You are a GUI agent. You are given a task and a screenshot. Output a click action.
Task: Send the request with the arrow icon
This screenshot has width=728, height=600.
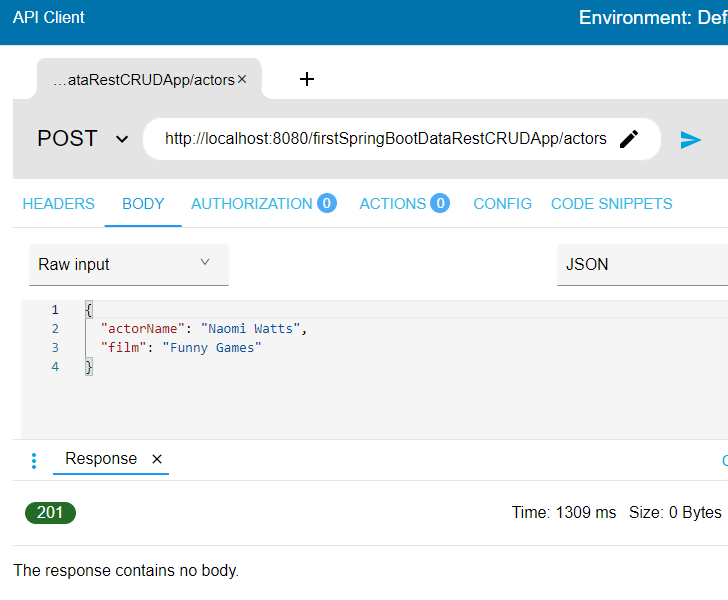pos(690,139)
